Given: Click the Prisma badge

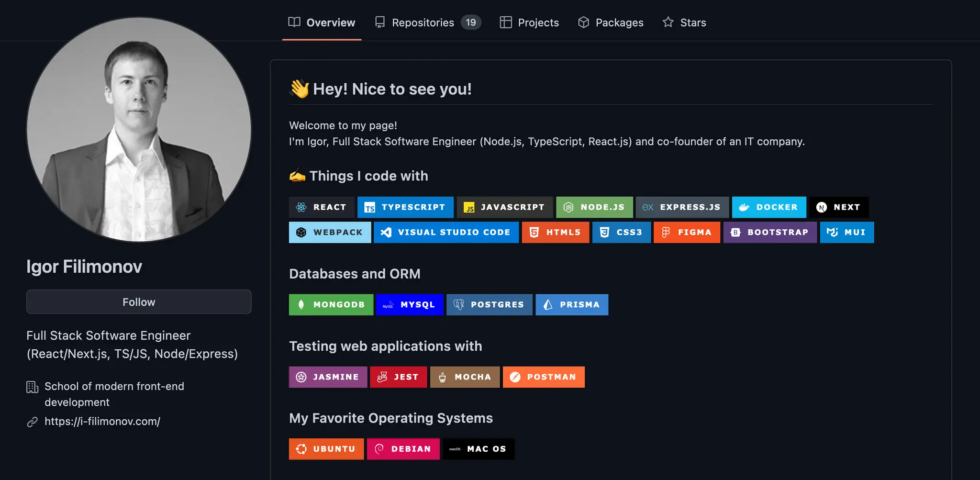Looking at the screenshot, I should [x=572, y=304].
